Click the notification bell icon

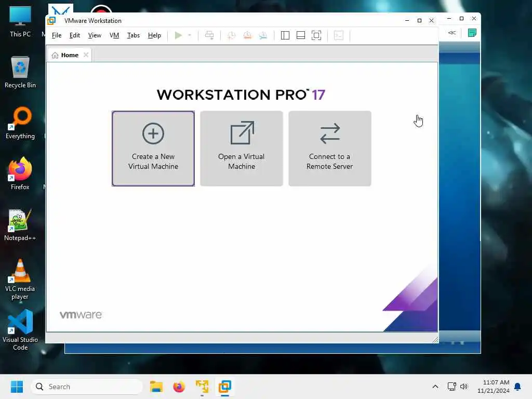tap(518, 387)
